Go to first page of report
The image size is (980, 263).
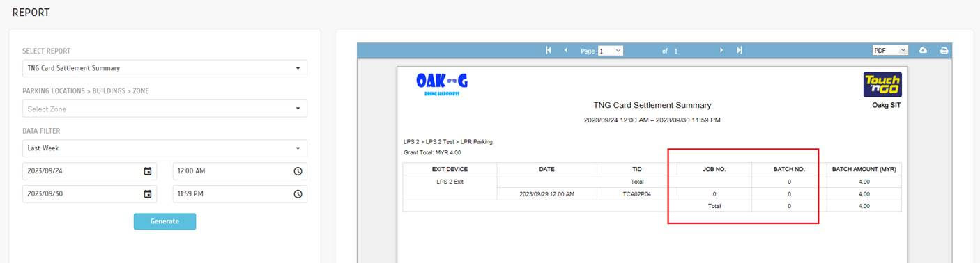pos(549,50)
